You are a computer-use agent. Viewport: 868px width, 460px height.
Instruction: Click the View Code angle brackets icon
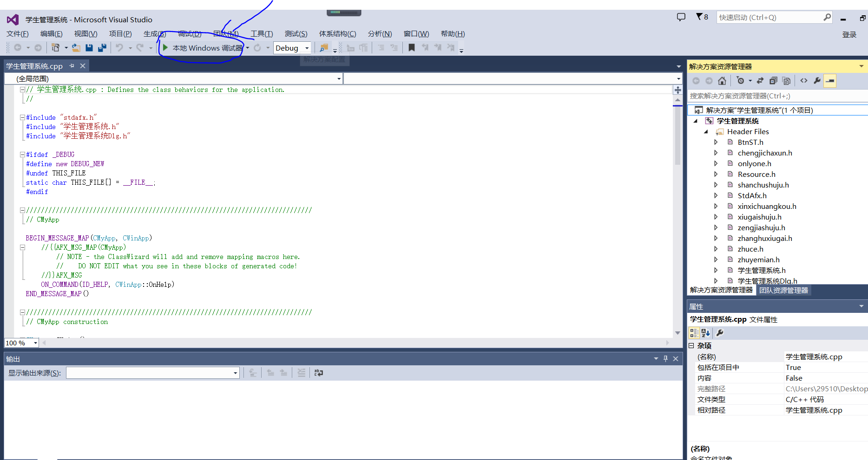804,81
